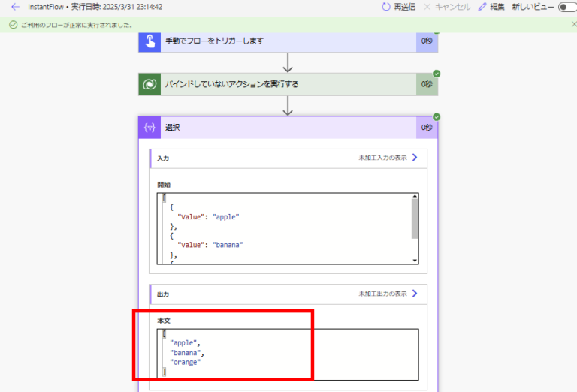Click the purple 選択 Select action icon

click(x=150, y=128)
